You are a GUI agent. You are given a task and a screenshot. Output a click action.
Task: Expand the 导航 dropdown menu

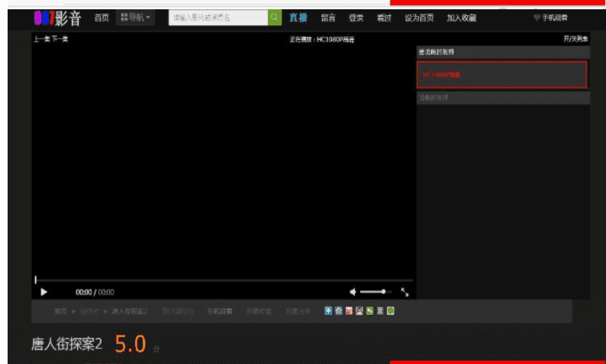pyautogui.click(x=136, y=17)
